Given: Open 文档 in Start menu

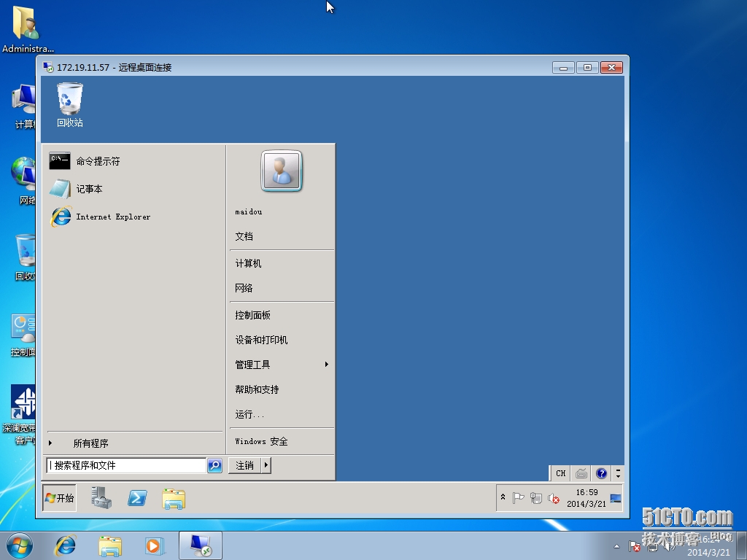Looking at the screenshot, I should point(244,237).
